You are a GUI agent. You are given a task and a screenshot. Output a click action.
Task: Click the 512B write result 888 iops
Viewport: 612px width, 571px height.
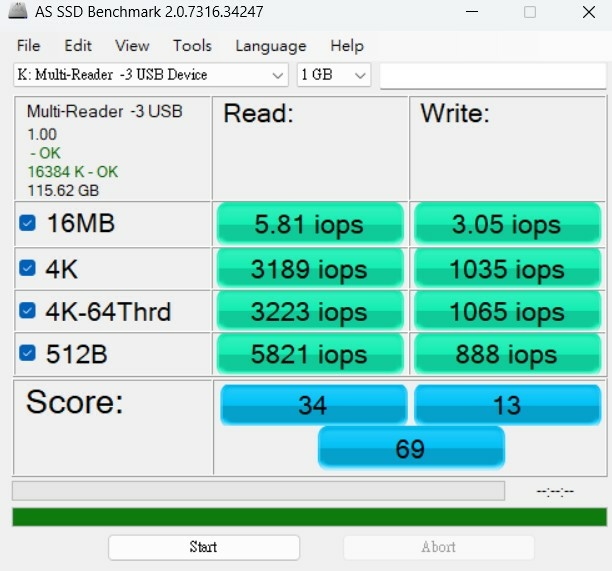point(507,354)
